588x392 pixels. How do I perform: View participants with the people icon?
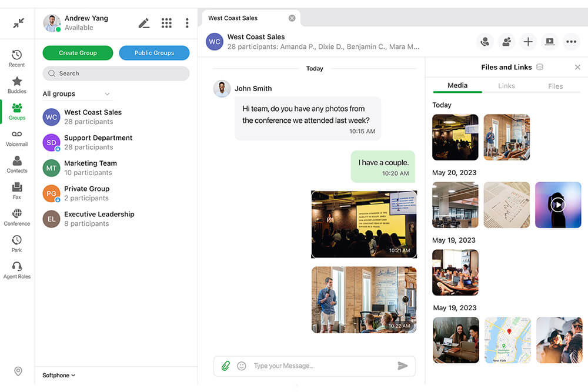[507, 42]
